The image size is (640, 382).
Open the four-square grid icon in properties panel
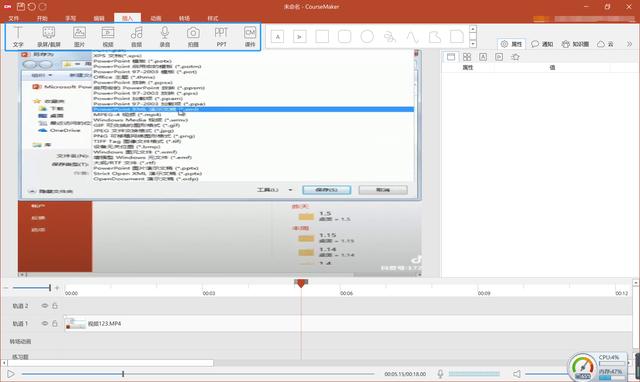click(x=467, y=57)
